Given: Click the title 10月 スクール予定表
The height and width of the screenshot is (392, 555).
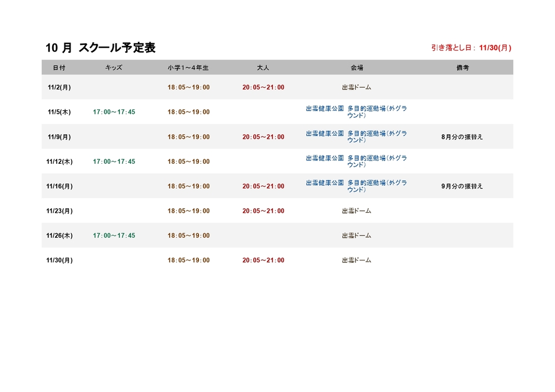Looking at the screenshot, I should (101, 48).
